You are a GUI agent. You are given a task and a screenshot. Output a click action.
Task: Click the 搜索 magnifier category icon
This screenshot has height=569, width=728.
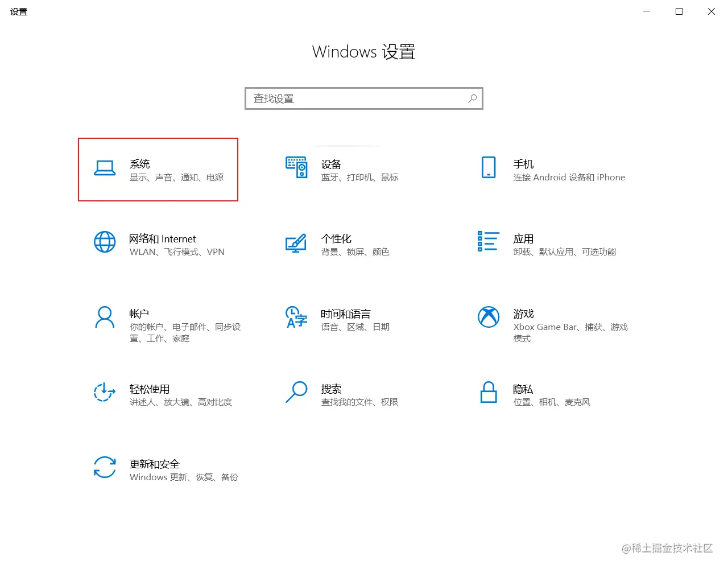tap(296, 392)
